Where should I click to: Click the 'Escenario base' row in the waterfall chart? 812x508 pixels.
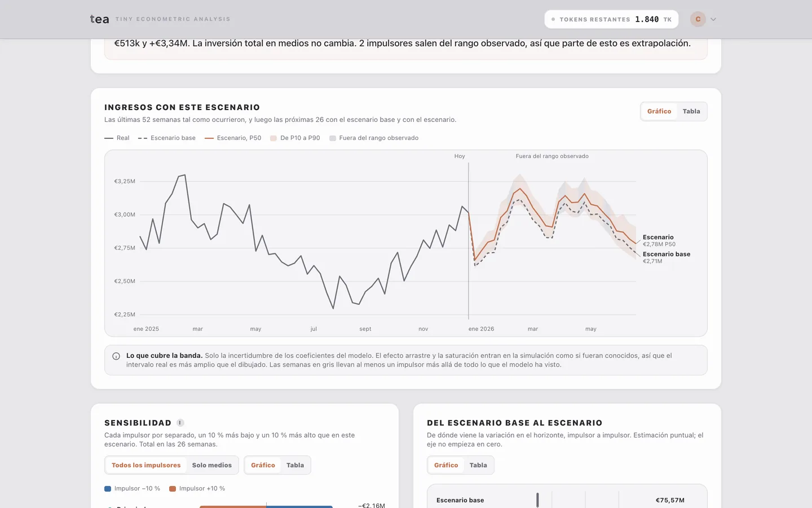coord(567,500)
